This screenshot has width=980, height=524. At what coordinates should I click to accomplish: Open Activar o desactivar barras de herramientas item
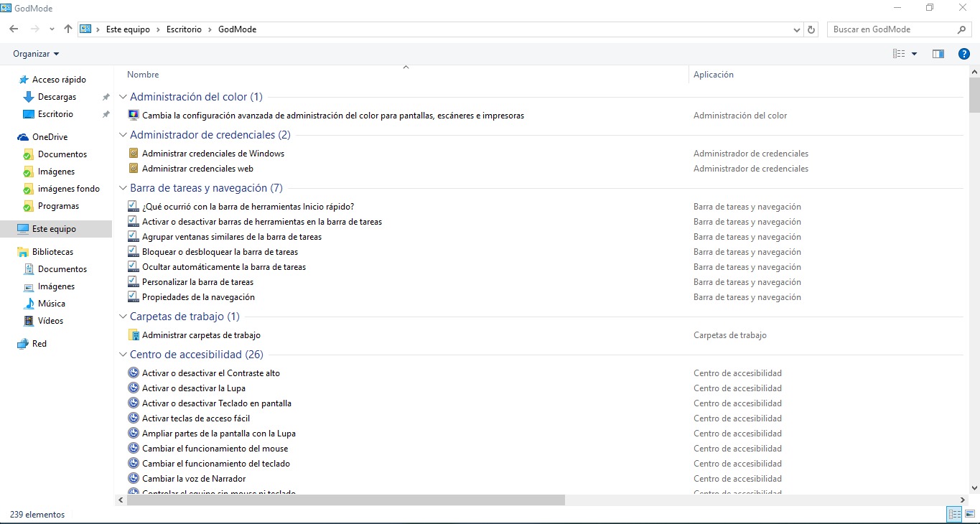point(262,221)
